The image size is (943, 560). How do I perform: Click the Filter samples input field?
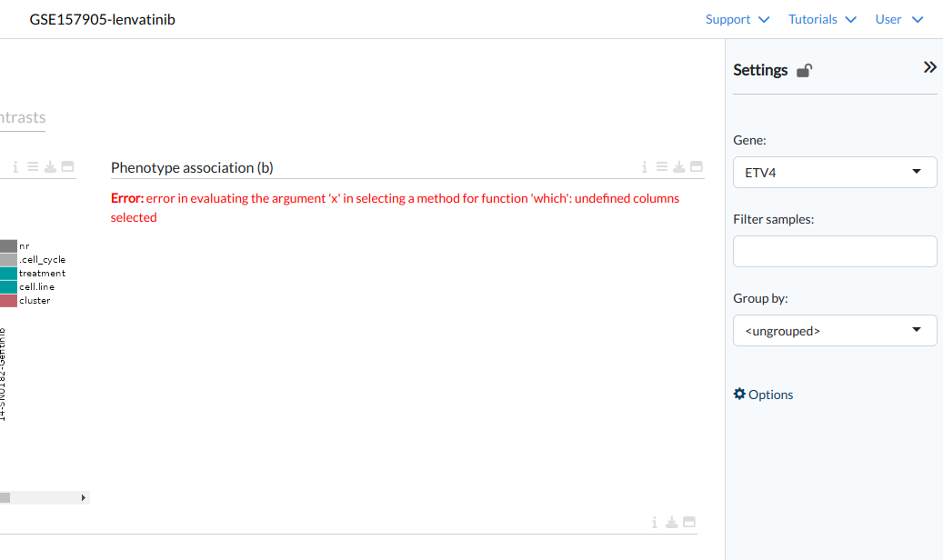tap(835, 252)
